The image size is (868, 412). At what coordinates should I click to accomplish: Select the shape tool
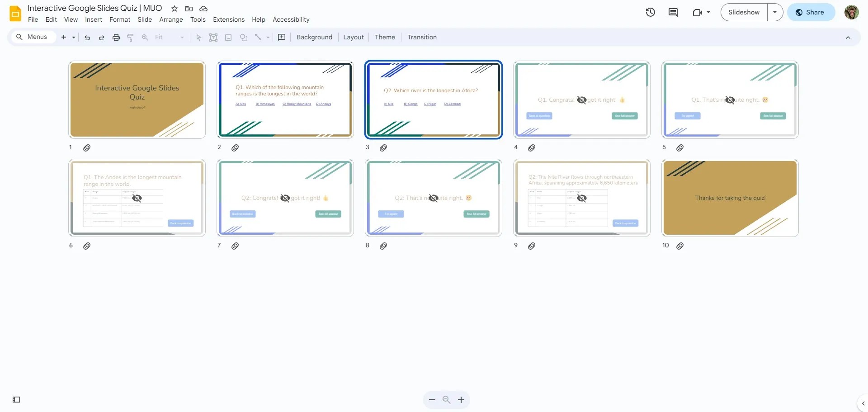[x=244, y=38]
